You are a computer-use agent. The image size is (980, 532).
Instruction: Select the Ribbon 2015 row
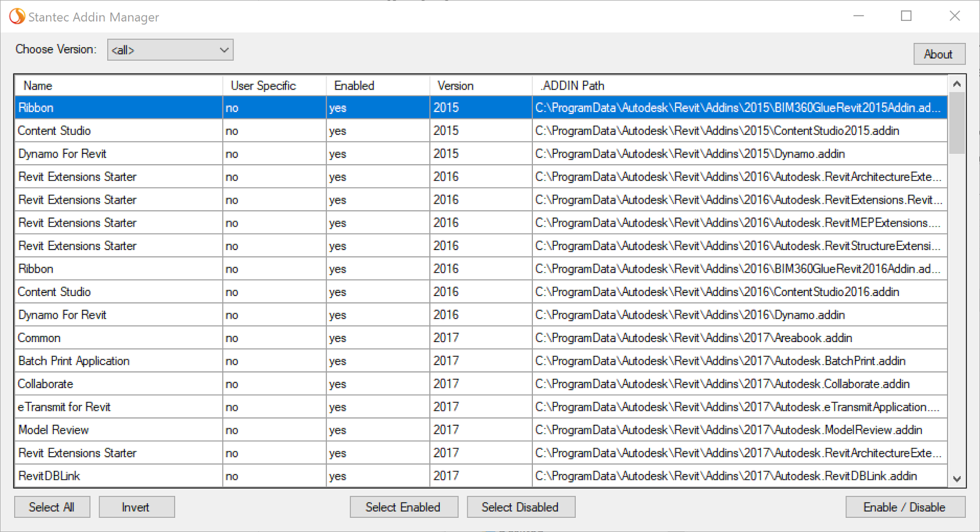481,108
